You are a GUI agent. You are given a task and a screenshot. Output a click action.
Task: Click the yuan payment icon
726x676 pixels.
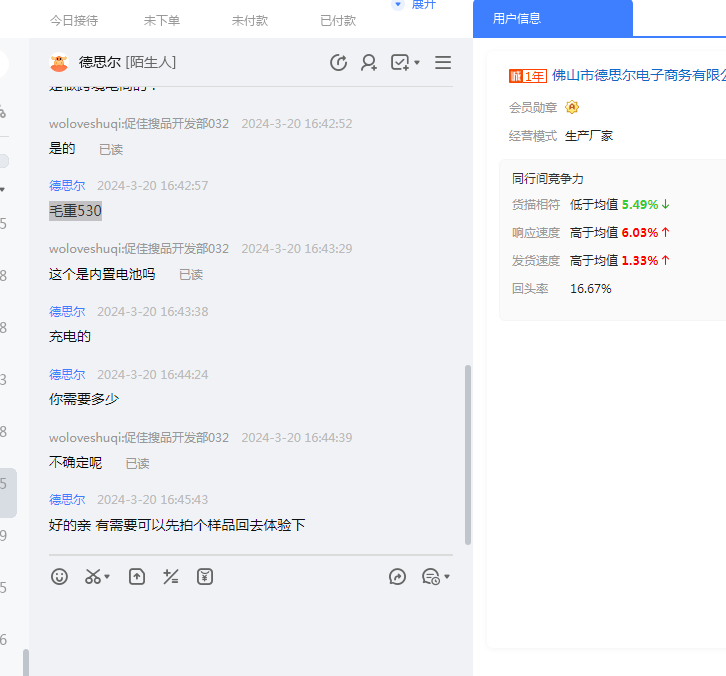(x=205, y=577)
